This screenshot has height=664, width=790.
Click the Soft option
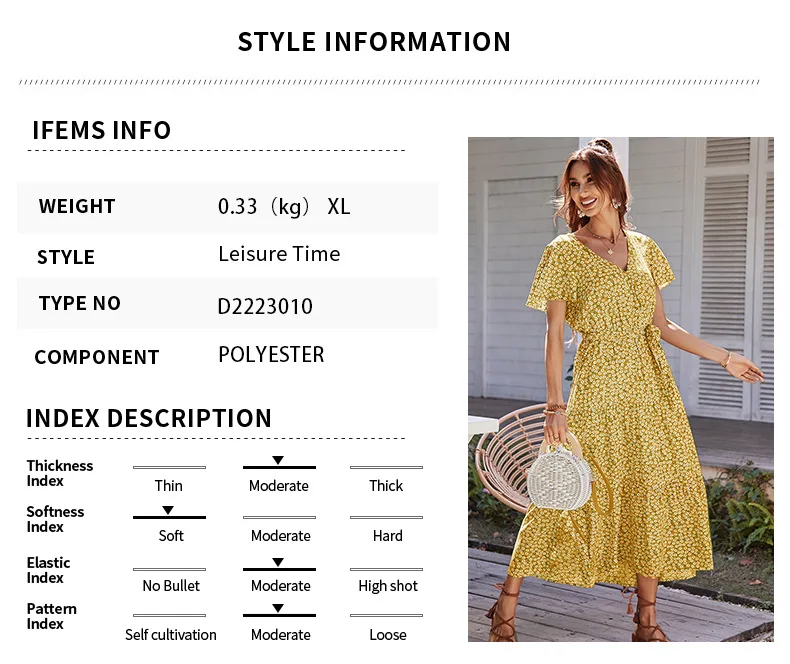coord(171,536)
